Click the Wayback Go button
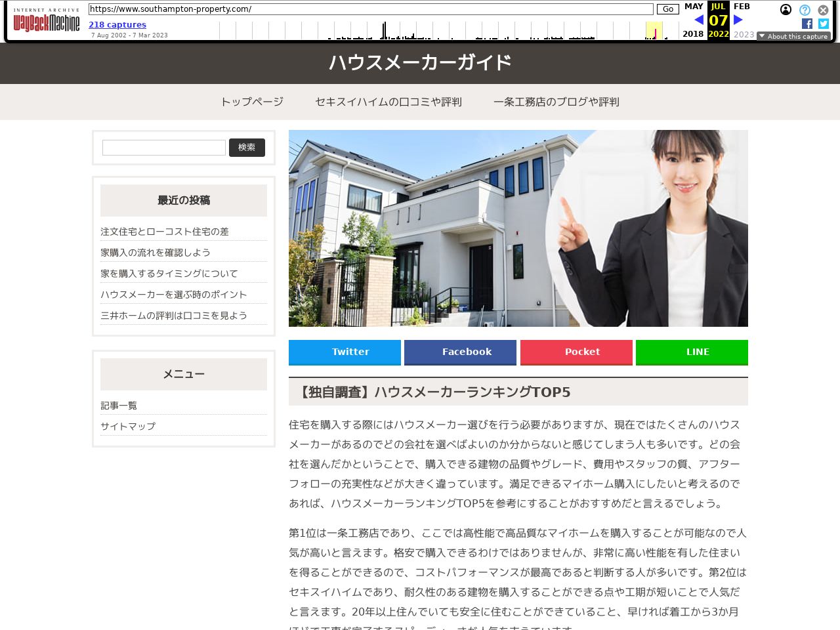Image resolution: width=840 pixels, height=630 pixels. pyautogui.click(x=667, y=9)
